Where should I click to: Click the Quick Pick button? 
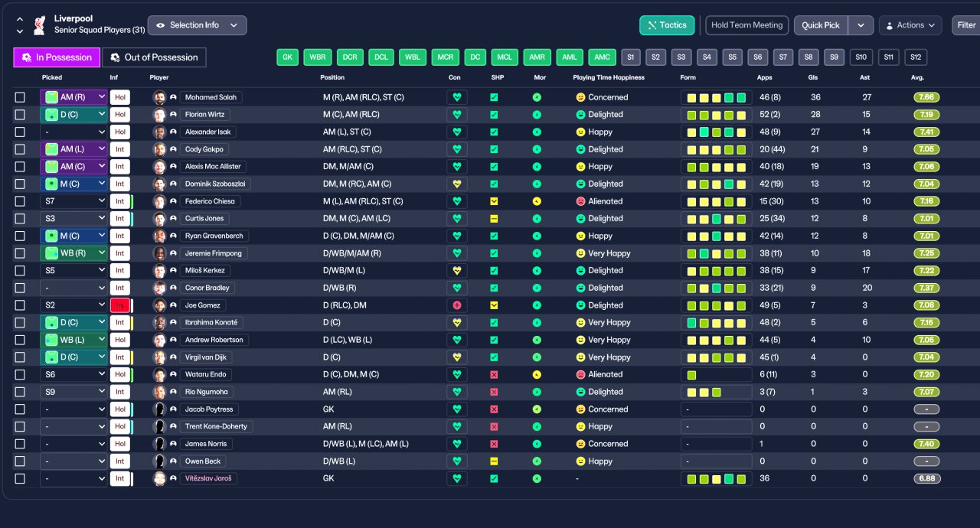pos(821,25)
